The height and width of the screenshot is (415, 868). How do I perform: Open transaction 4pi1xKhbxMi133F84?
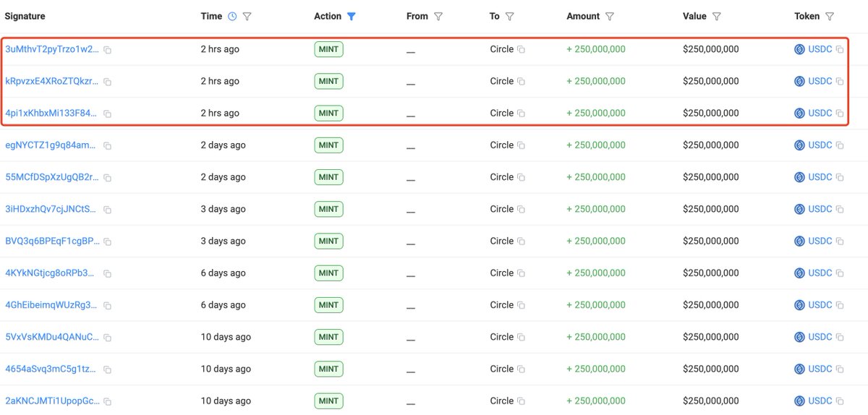(51, 113)
